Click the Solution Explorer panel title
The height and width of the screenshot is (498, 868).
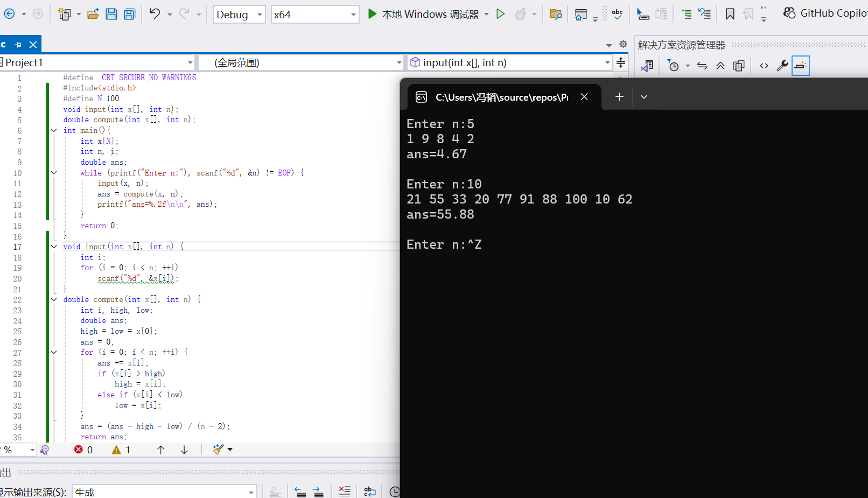point(682,45)
